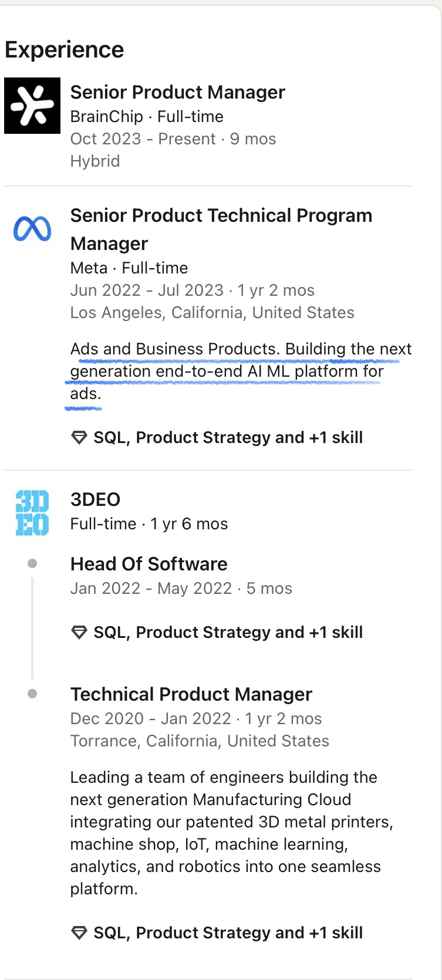Image resolution: width=442 pixels, height=980 pixels.
Task: Click the skills diamond icon under Head Of Software
Action: coord(79,633)
